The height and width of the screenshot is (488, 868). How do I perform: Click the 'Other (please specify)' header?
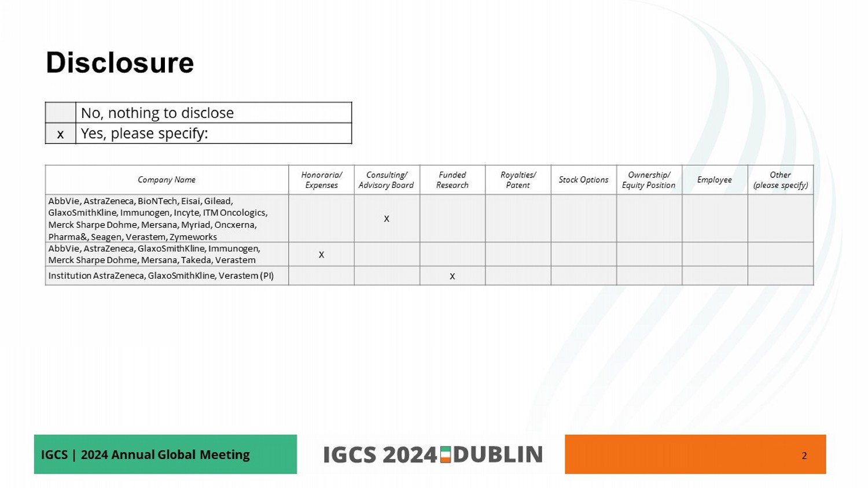780,180
